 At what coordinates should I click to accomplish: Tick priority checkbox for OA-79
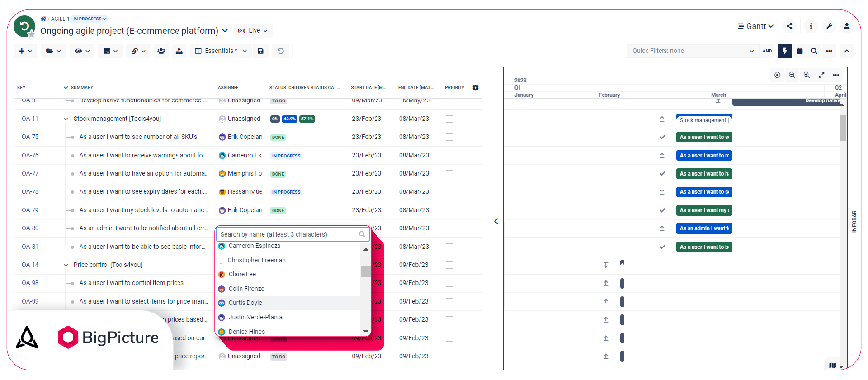pyautogui.click(x=449, y=210)
